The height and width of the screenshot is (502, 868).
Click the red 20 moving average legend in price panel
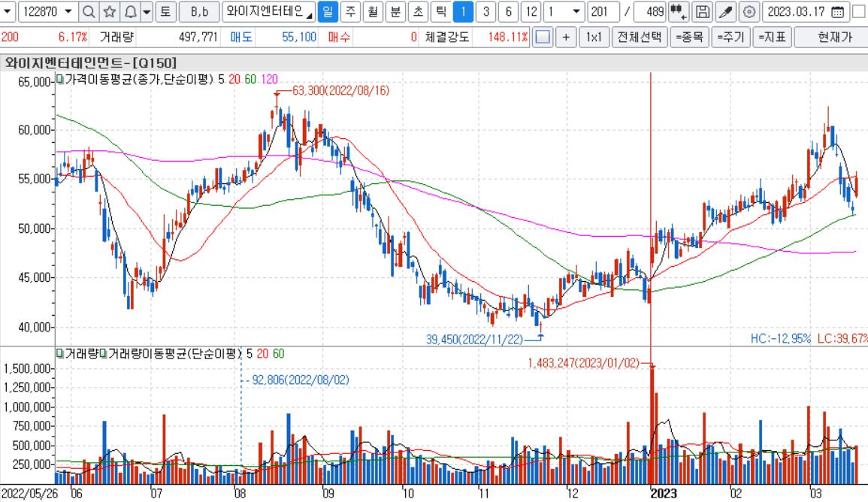coord(234,79)
